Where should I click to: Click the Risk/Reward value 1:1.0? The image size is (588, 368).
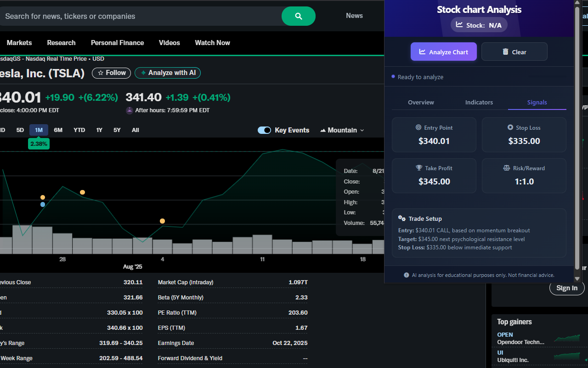tap(524, 181)
